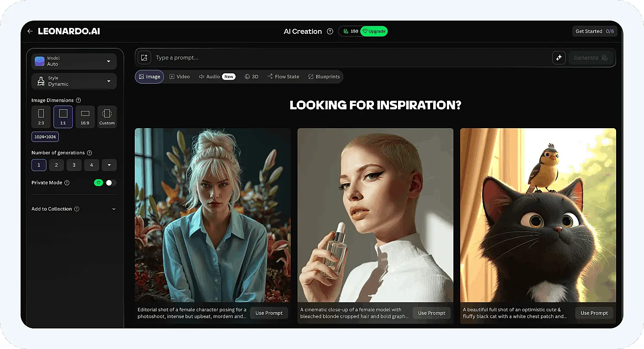Select 1:1 square image dimension

coord(63,117)
